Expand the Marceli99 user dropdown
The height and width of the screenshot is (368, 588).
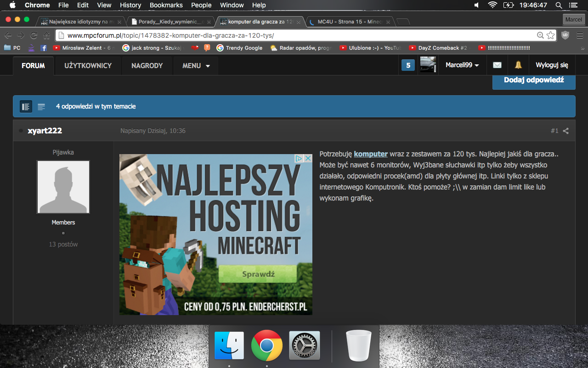(x=462, y=65)
